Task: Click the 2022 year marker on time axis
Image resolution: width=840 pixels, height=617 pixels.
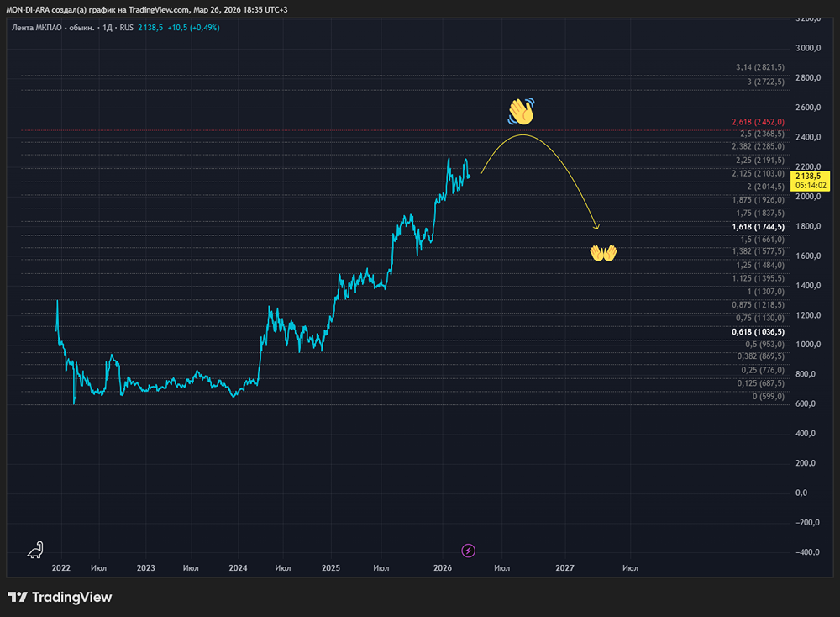Action: [x=60, y=567]
